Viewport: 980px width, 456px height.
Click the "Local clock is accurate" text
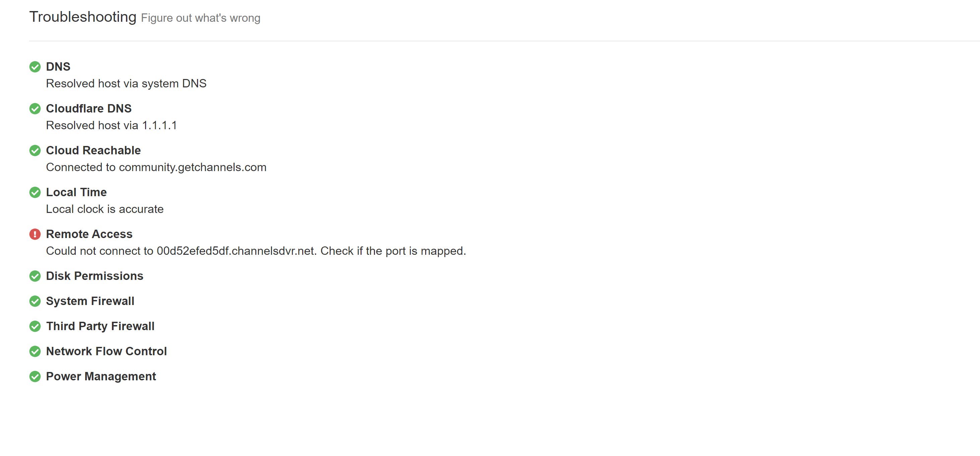[x=105, y=209]
